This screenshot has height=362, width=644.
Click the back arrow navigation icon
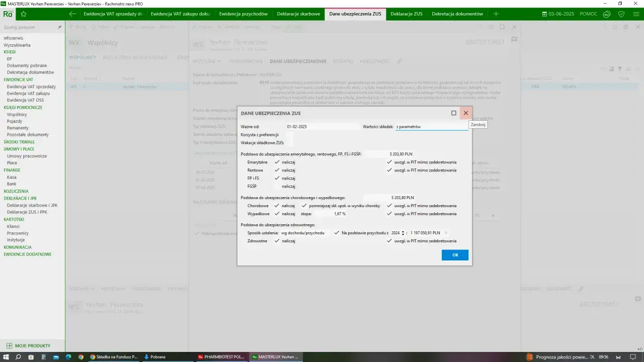point(73,14)
